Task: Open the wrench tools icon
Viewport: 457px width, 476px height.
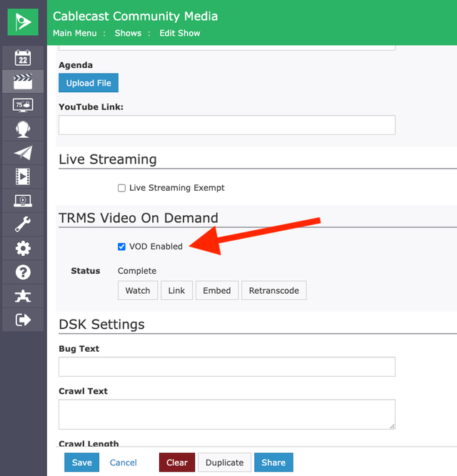Action: point(23,224)
